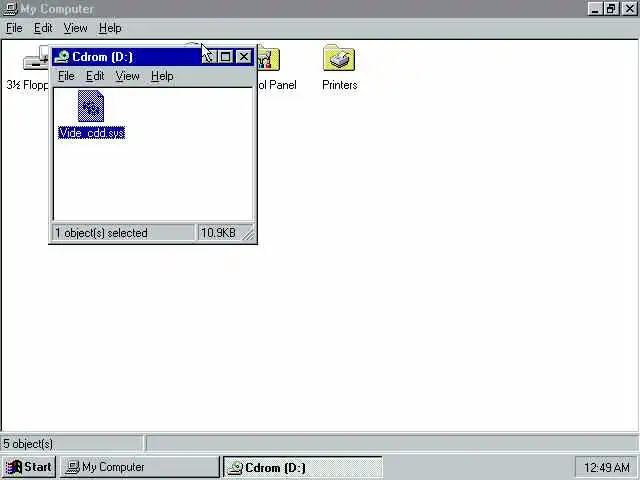The image size is (640, 480).
Task: Open the Printers folder icon
Action: pos(339,58)
